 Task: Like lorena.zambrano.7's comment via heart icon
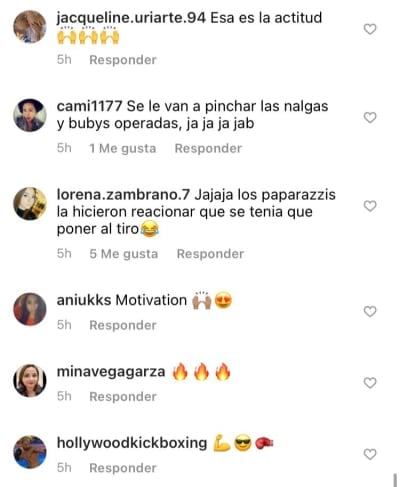click(x=370, y=206)
